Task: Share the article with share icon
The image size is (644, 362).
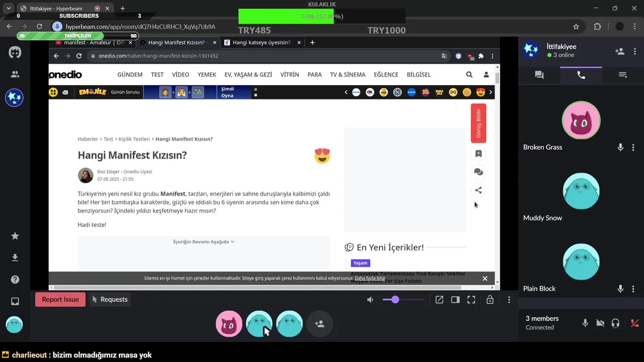Action: click(478, 190)
